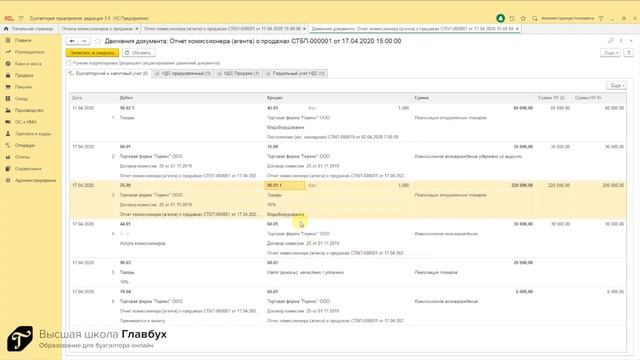
Task: Close the Отчеты комиссионеров о продажах tab
Action: pos(137,29)
